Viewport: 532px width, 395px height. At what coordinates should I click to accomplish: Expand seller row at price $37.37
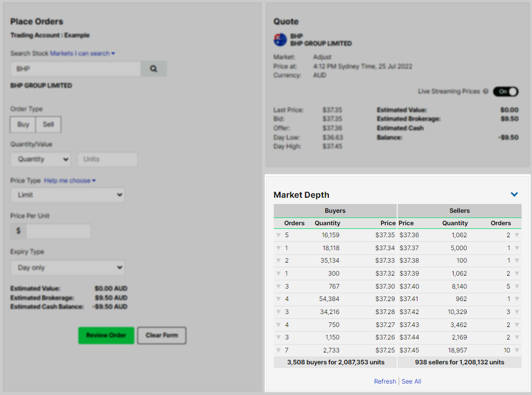click(517, 248)
